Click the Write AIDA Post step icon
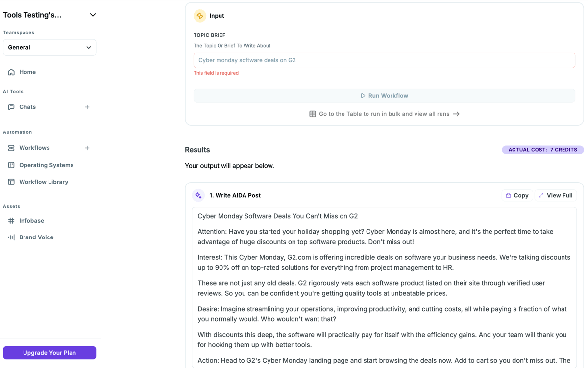The image size is (588, 368). pyautogui.click(x=198, y=195)
